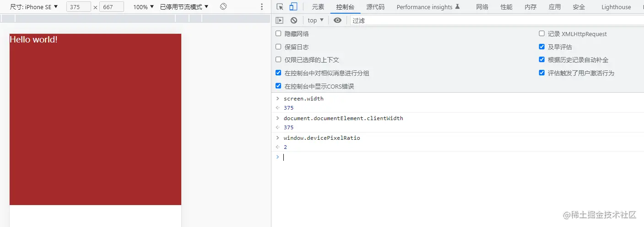The image size is (644, 227).
Task: Open the Performance insights tab
Action: 428,7
